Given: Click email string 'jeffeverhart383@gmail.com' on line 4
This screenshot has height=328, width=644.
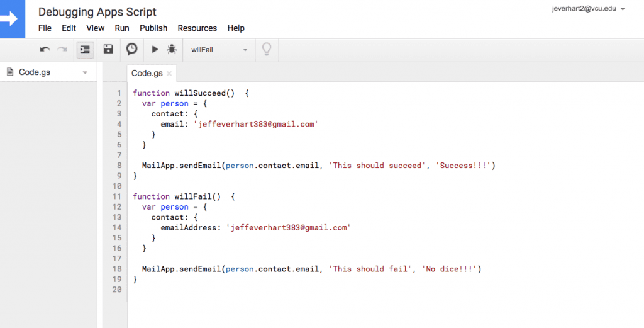Looking at the screenshot, I should tap(256, 124).
